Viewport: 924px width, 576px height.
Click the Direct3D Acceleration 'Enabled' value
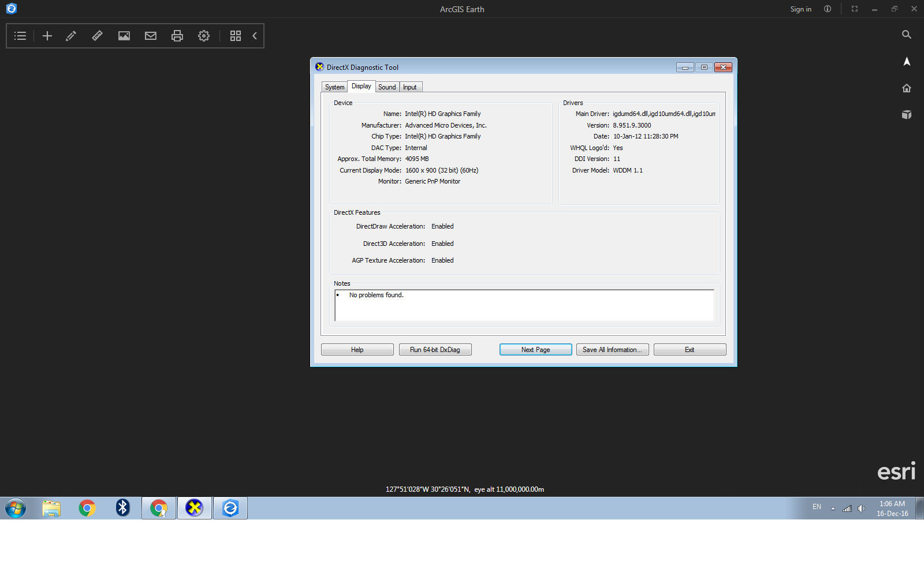coord(442,244)
